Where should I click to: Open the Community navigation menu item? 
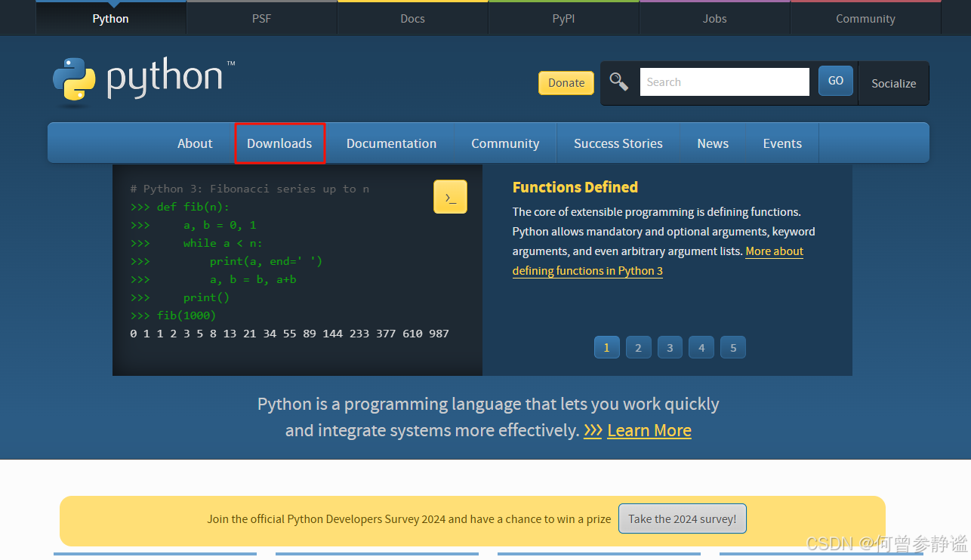click(505, 143)
